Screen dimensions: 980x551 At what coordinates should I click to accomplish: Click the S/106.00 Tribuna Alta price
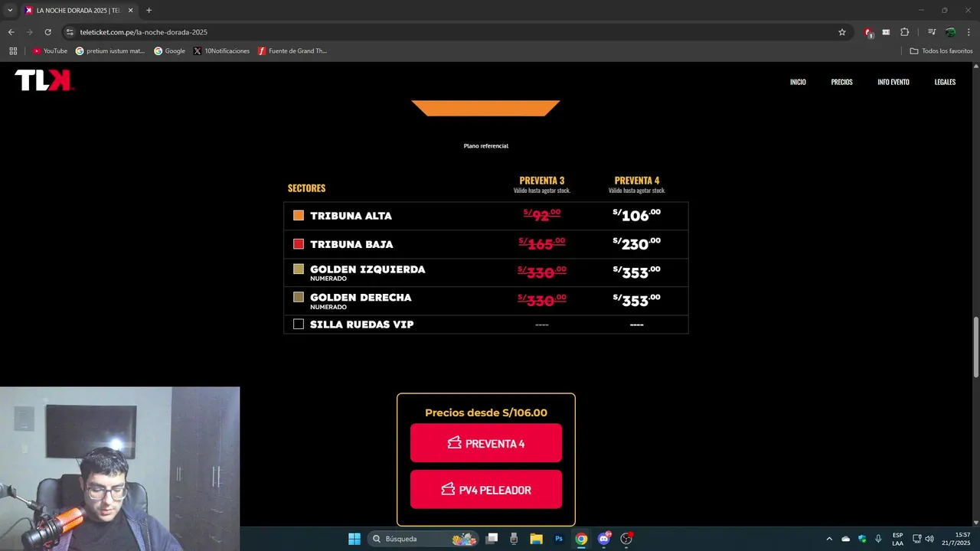tap(637, 216)
